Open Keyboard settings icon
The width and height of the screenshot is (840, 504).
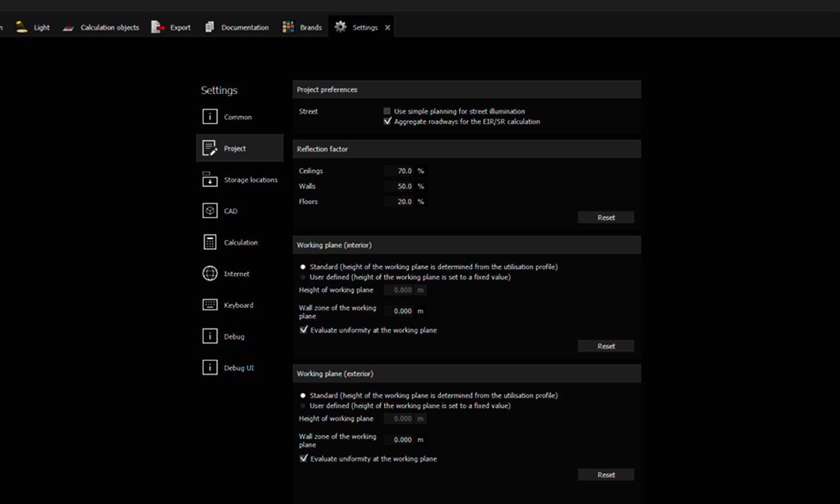209,305
